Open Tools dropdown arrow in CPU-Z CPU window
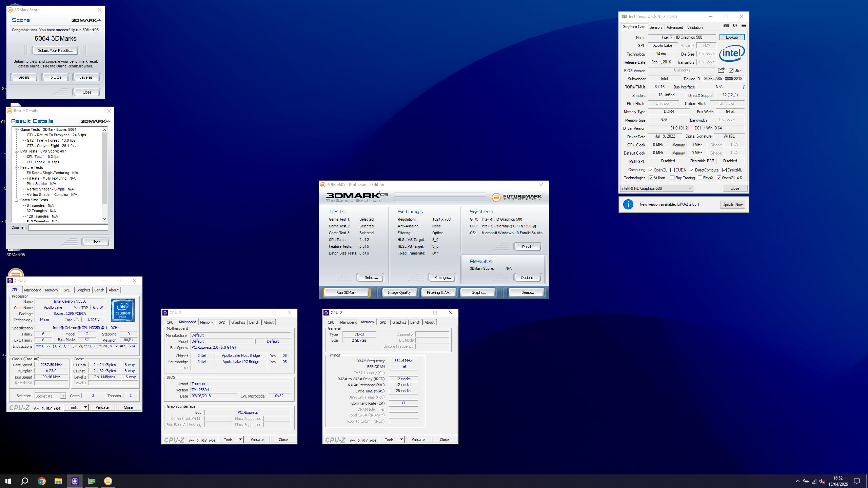The width and height of the screenshot is (868, 488). click(85, 407)
